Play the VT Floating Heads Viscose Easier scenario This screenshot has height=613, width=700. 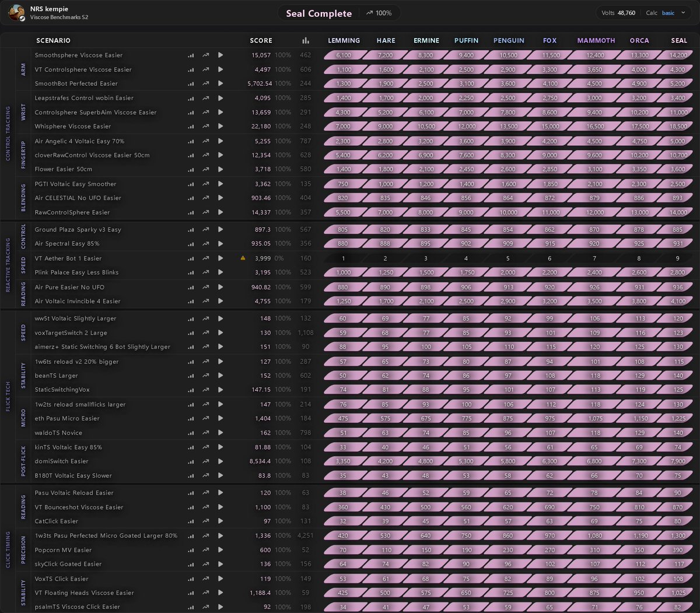[220, 593]
